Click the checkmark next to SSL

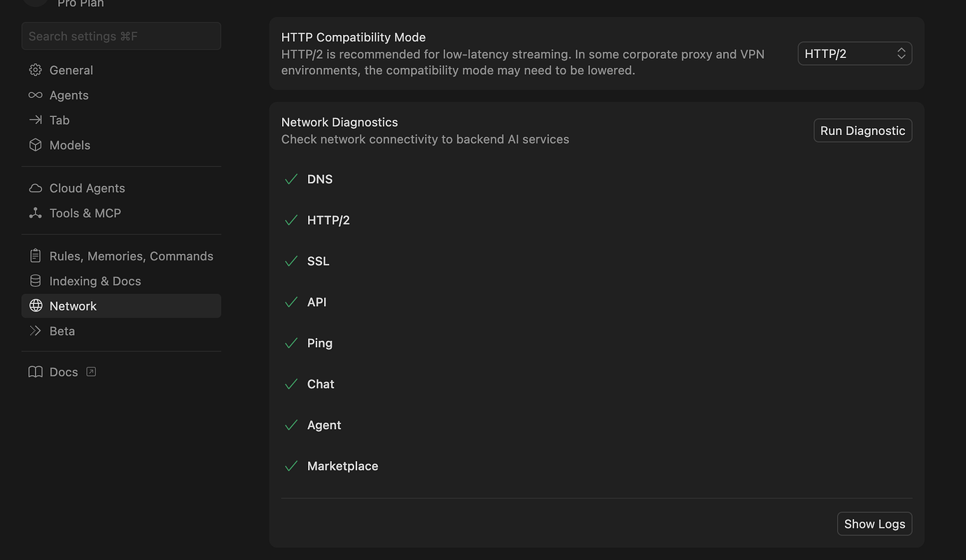291,261
